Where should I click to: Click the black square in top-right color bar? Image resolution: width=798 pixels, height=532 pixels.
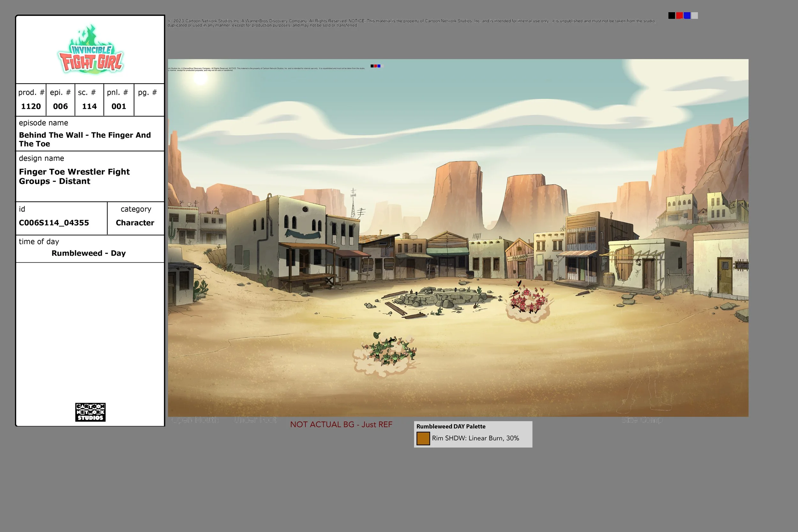(672, 16)
